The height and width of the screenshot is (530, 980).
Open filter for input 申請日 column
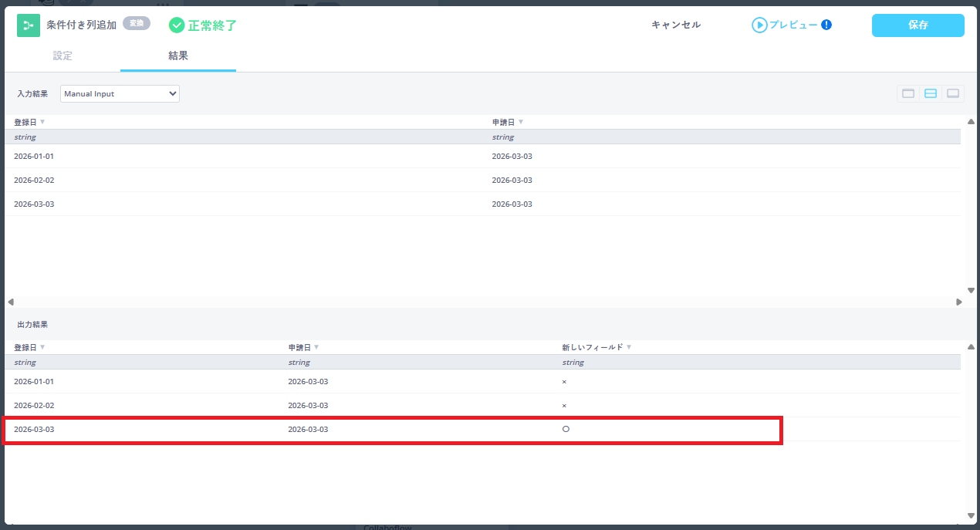[521, 122]
